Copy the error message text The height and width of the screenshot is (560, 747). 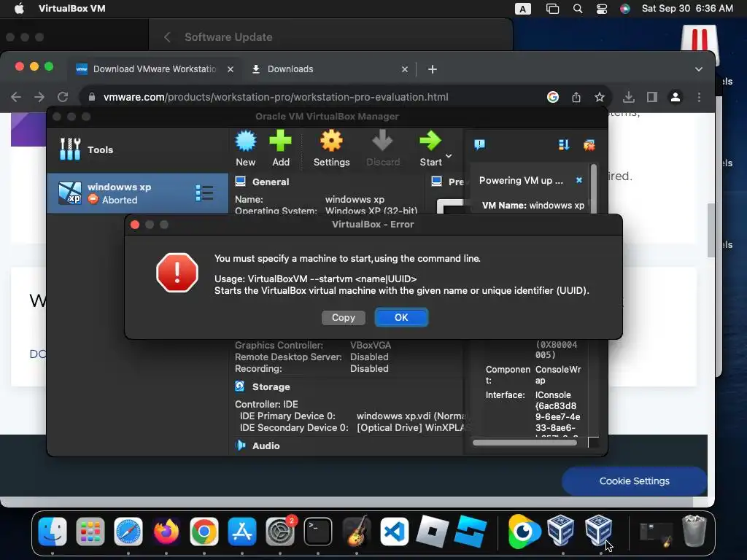(x=343, y=318)
